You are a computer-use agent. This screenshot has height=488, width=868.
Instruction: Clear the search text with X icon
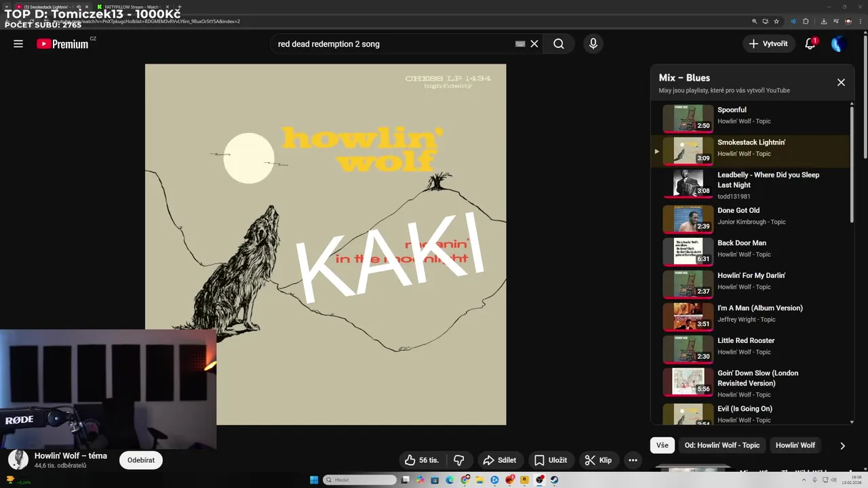click(534, 44)
